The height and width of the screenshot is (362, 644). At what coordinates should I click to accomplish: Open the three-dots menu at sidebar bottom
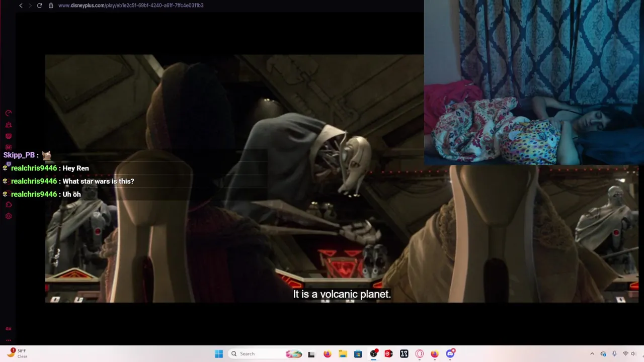[x=8, y=340]
